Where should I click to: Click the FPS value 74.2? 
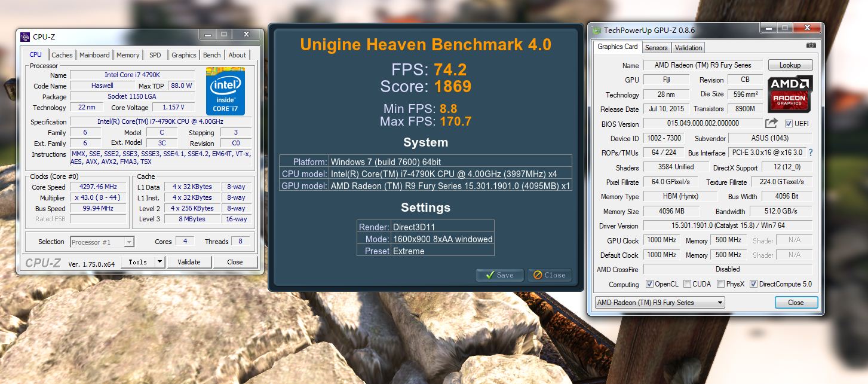coord(450,69)
